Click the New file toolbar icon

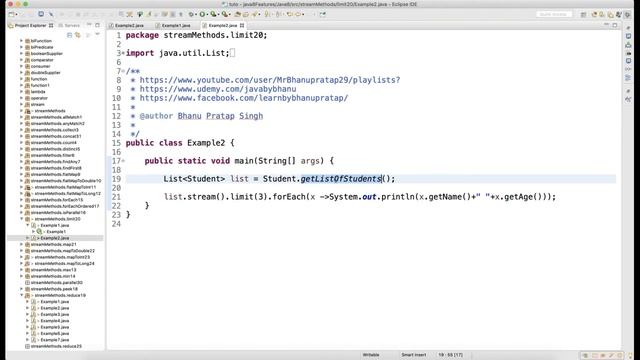(x=11, y=14)
